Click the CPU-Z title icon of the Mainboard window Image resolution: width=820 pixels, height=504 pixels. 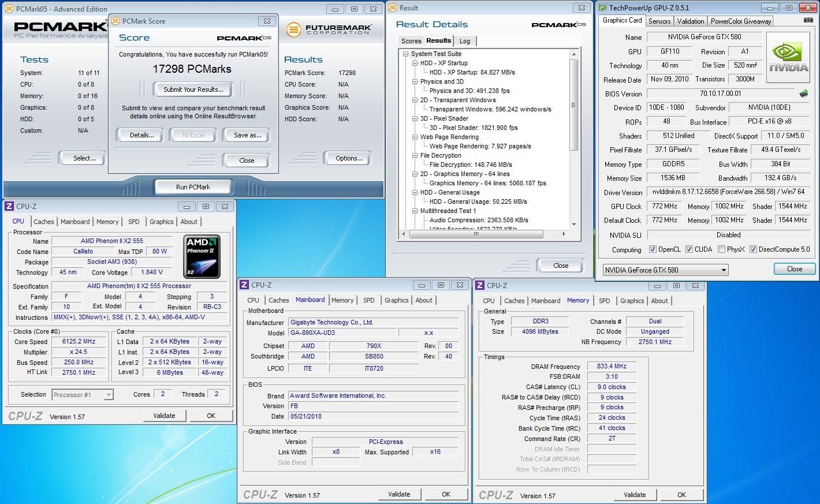pos(244,285)
